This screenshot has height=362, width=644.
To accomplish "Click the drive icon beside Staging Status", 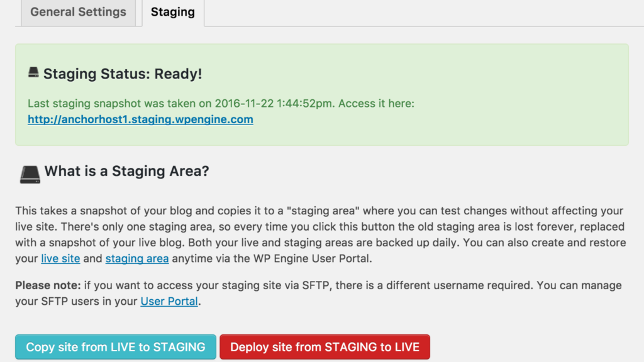I will [33, 73].
